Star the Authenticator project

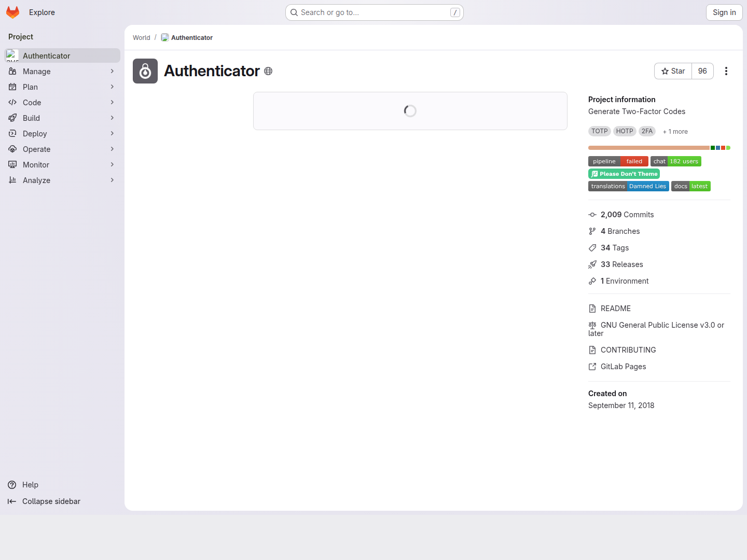pos(673,71)
